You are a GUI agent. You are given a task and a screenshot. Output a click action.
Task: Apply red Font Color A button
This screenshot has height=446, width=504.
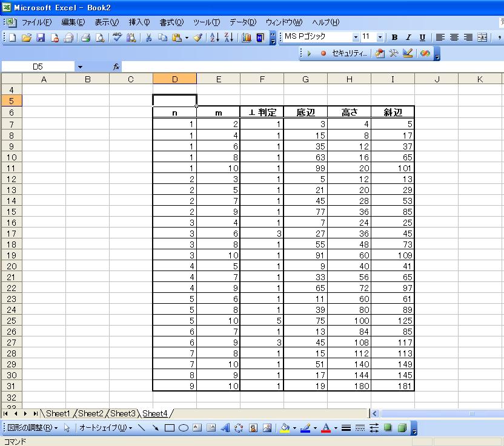point(326,428)
